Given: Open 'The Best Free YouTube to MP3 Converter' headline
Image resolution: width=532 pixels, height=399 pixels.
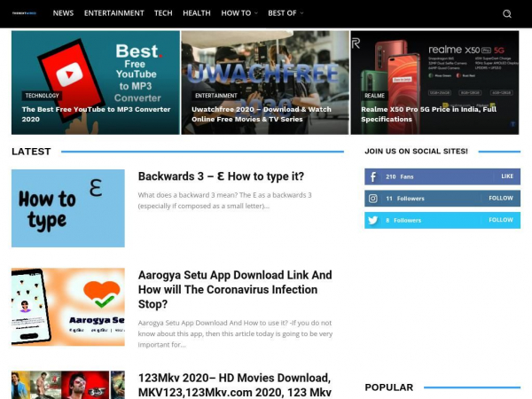Looking at the screenshot, I should [96, 114].
